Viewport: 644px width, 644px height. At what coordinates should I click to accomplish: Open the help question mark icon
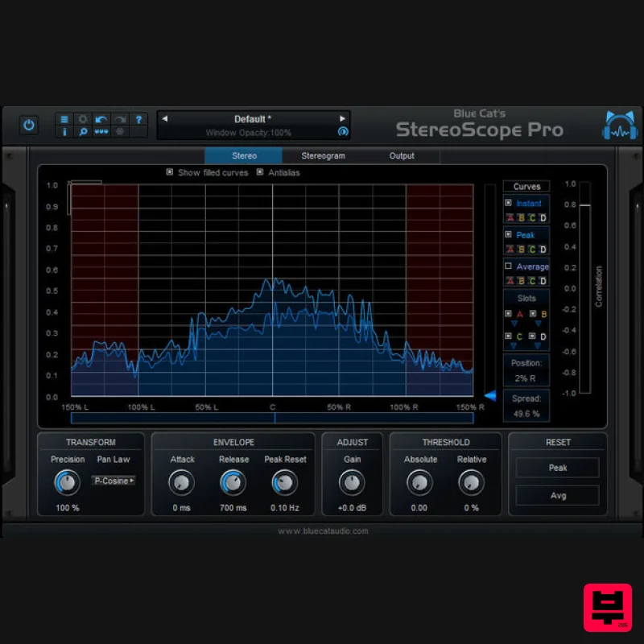coord(139,121)
